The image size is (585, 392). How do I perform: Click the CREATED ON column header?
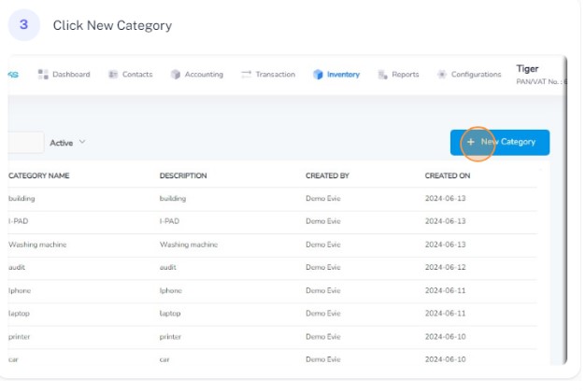448,175
